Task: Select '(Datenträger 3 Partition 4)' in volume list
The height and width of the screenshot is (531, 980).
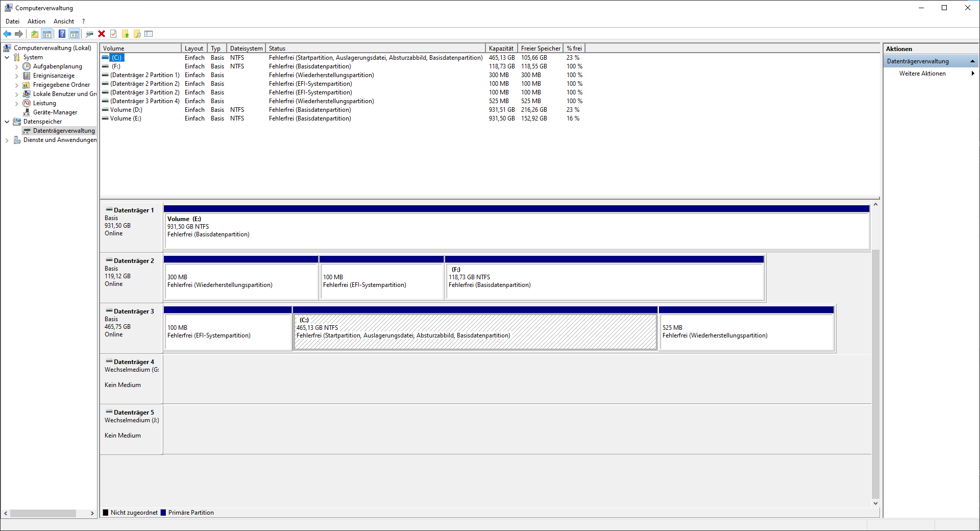Action: point(342,101)
